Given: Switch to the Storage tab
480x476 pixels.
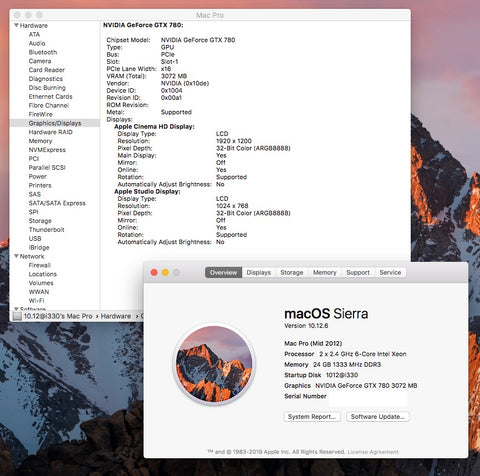Looking at the screenshot, I should click(292, 272).
